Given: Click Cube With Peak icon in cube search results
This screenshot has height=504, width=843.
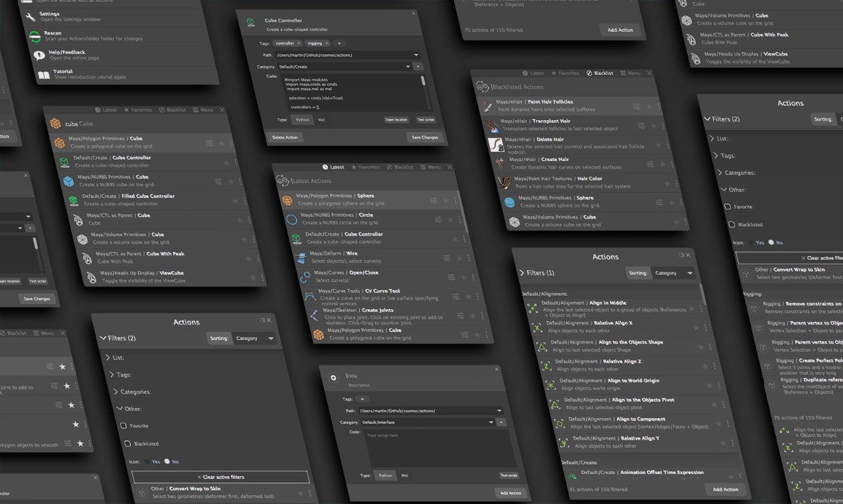Looking at the screenshot, I should coord(86,257).
